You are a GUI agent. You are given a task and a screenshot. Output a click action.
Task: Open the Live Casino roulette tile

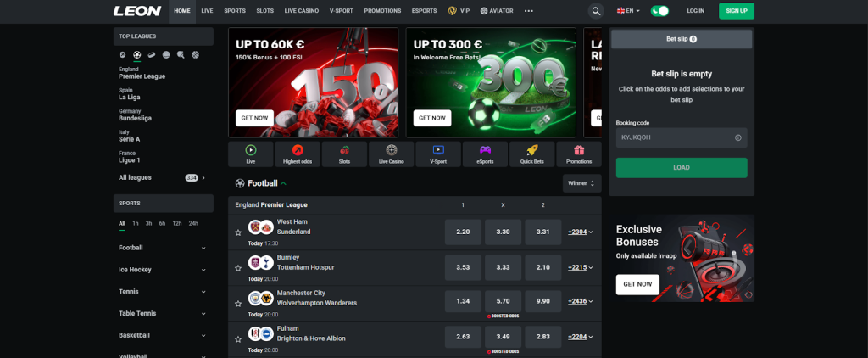[x=392, y=154]
